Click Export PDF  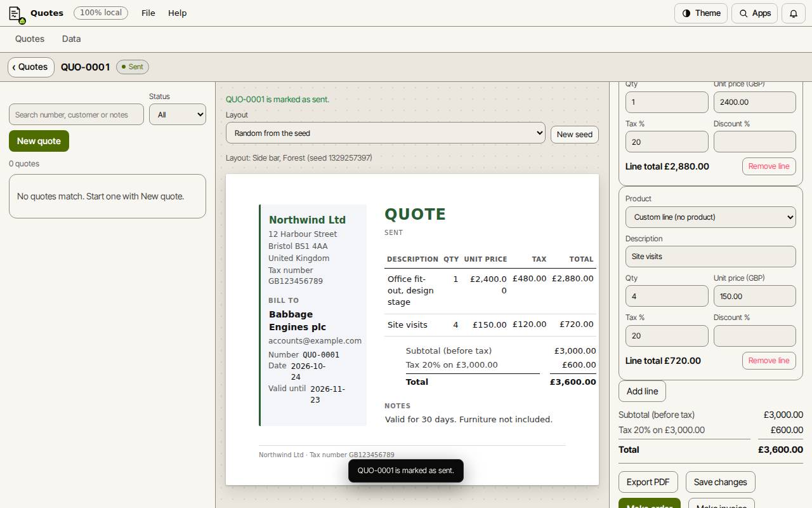point(648,482)
